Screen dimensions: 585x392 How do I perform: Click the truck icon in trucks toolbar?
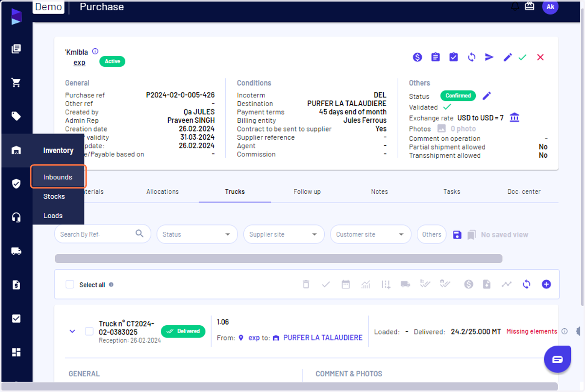tap(405, 284)
